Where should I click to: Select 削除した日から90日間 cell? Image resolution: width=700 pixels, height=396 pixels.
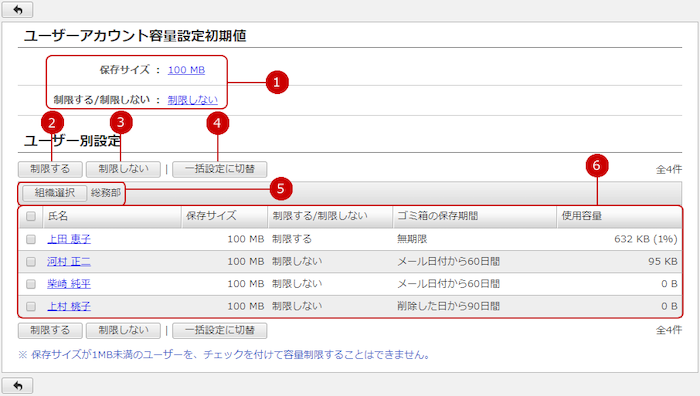click(x=449, y=306)
